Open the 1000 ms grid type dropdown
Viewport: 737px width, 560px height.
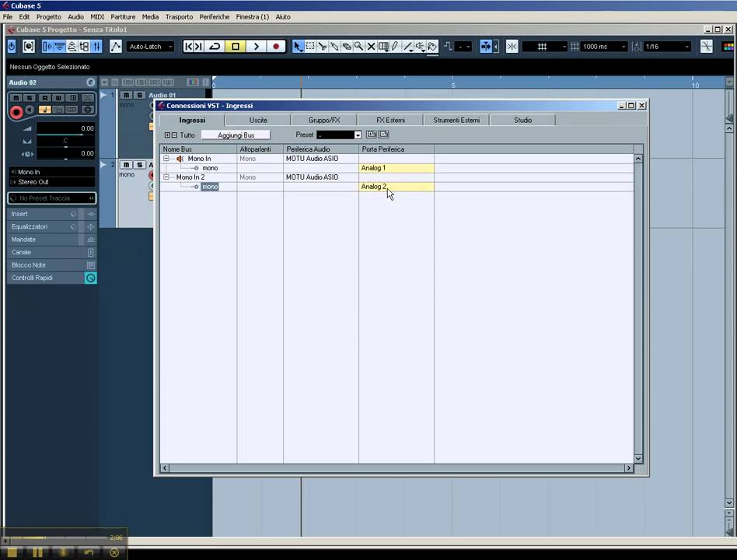pos(603,47)
